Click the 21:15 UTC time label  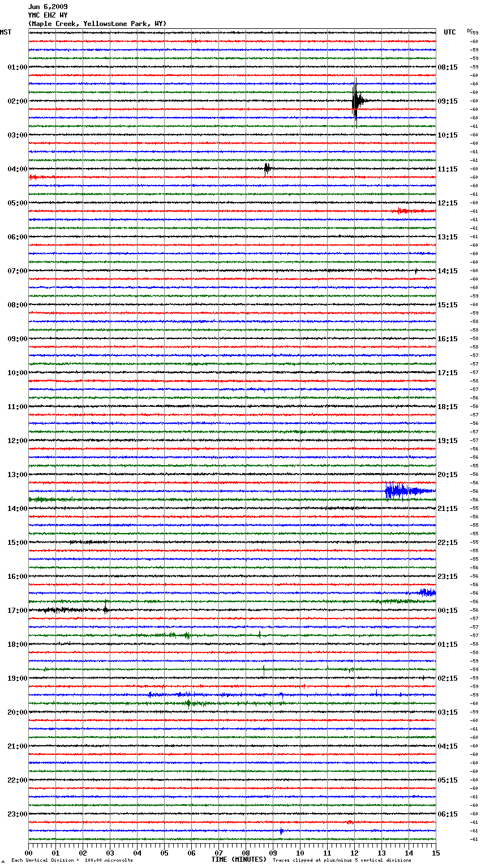pos(448,509)
